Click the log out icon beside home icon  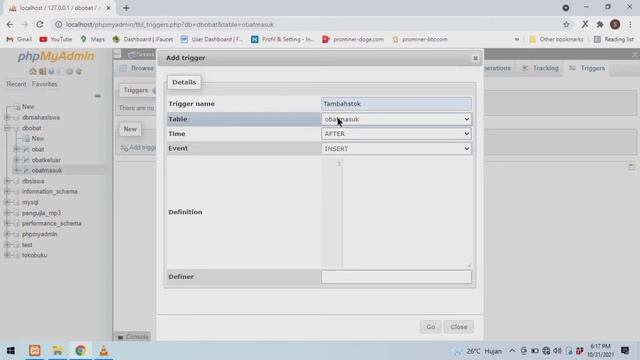42,71
